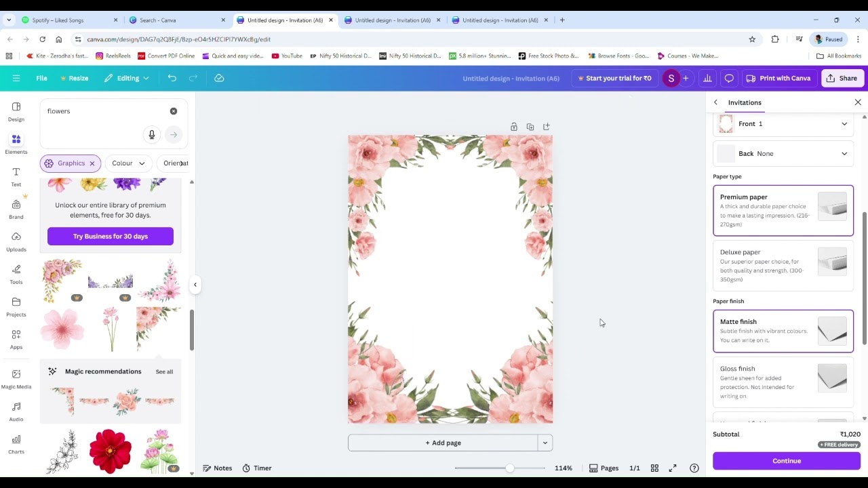Click Start your trial button
This screenshot has height=488, width=868.
(614, 78)
